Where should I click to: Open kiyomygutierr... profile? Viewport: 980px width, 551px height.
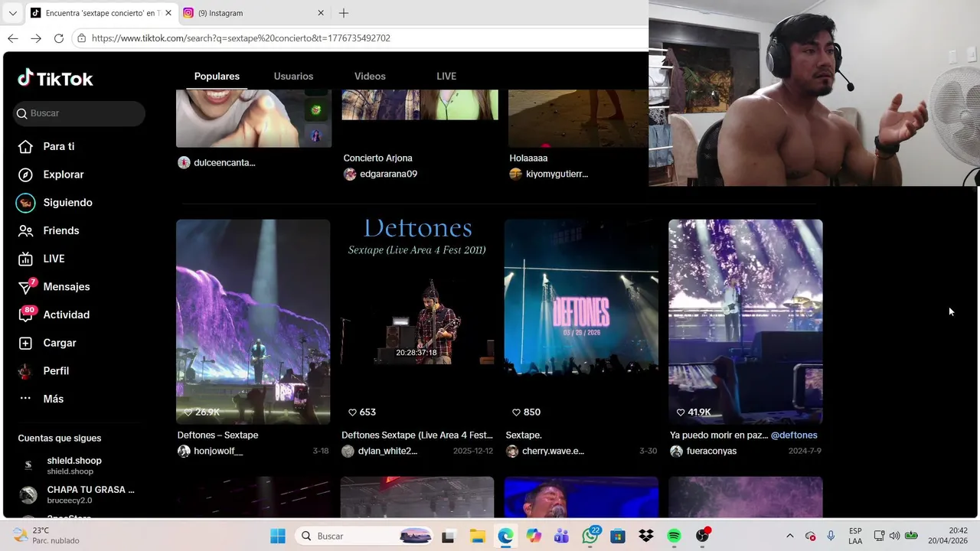pyautogui.click(x=549, y=174)
